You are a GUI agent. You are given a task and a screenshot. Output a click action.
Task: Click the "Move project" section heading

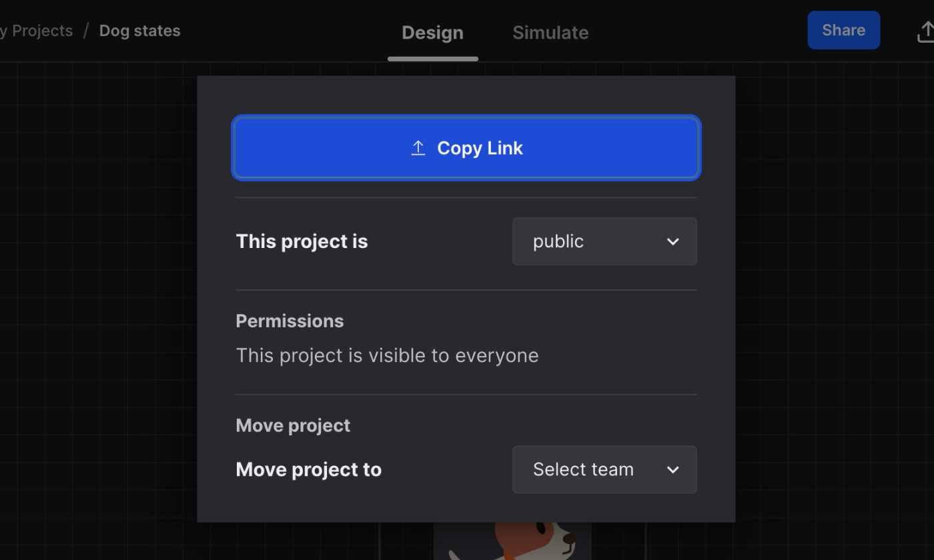tap(293, 425)
